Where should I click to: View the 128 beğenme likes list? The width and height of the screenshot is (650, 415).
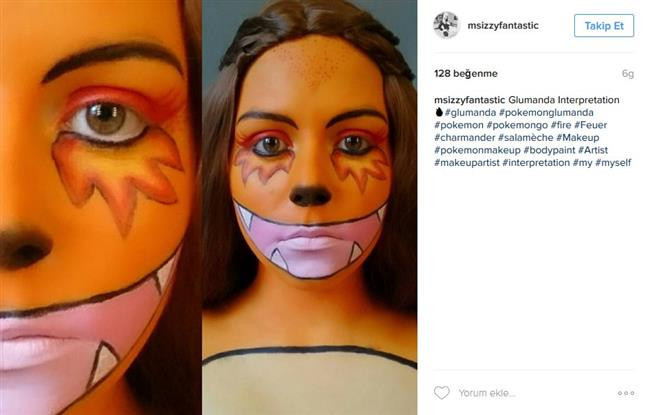point(466,74)
